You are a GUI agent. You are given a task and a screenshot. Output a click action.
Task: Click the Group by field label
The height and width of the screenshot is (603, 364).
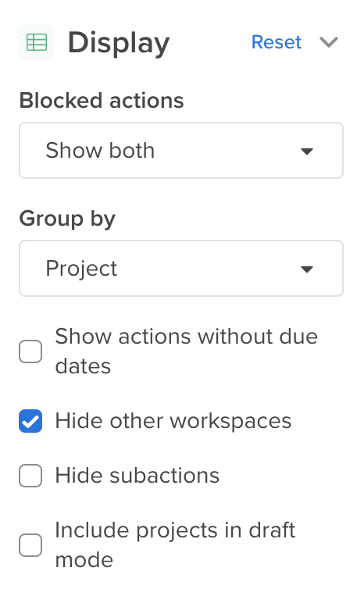(67, 219)
